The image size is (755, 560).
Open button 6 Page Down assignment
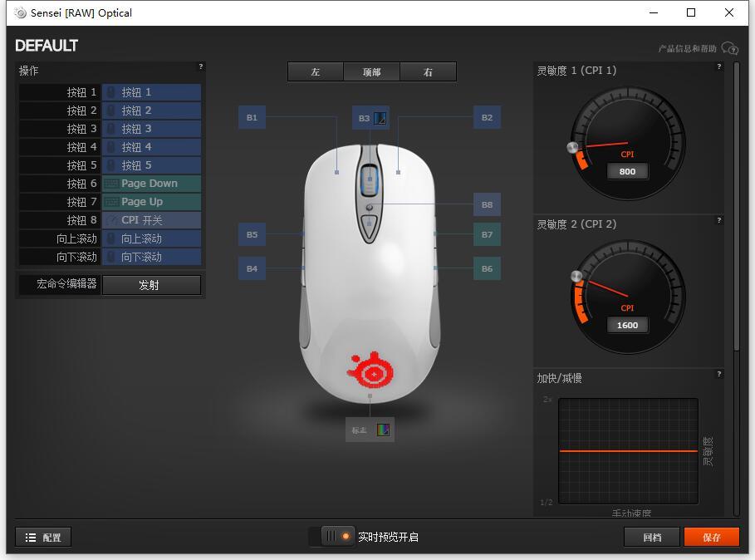[151, 184]
